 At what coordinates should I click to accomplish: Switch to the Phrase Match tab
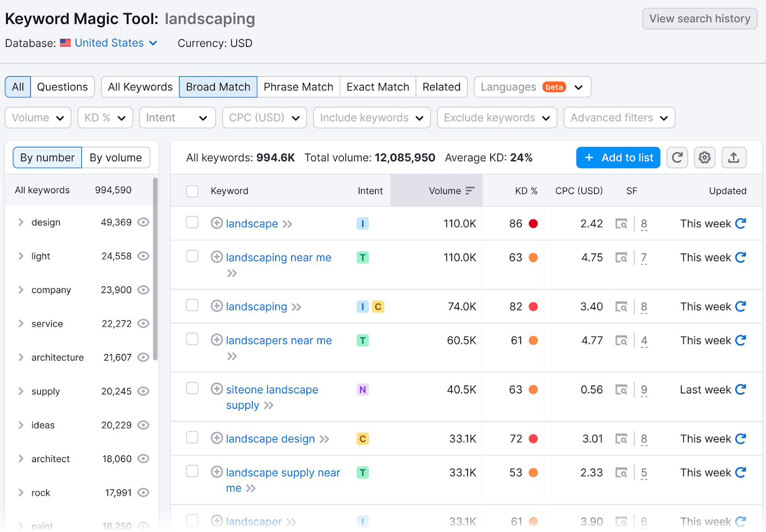click(298, 87)
